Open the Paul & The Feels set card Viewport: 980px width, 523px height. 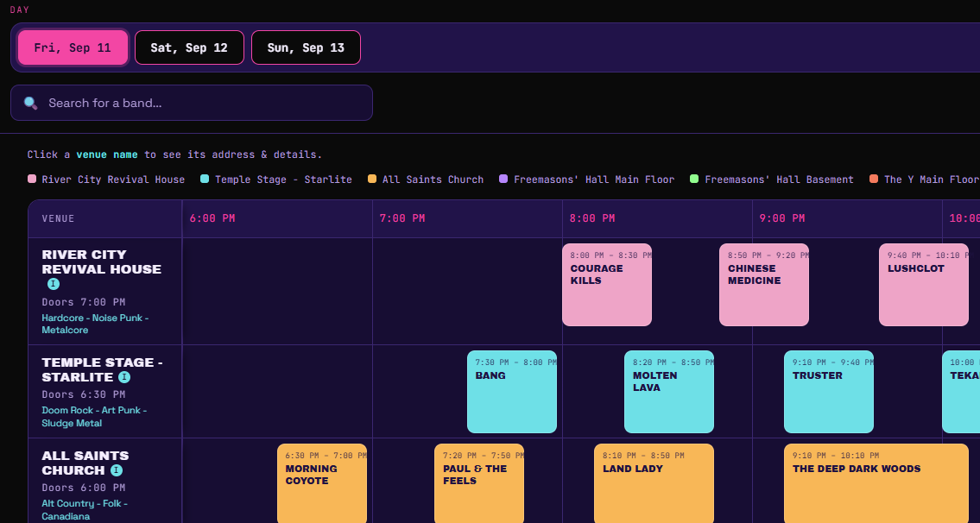[x=478, y=483]
